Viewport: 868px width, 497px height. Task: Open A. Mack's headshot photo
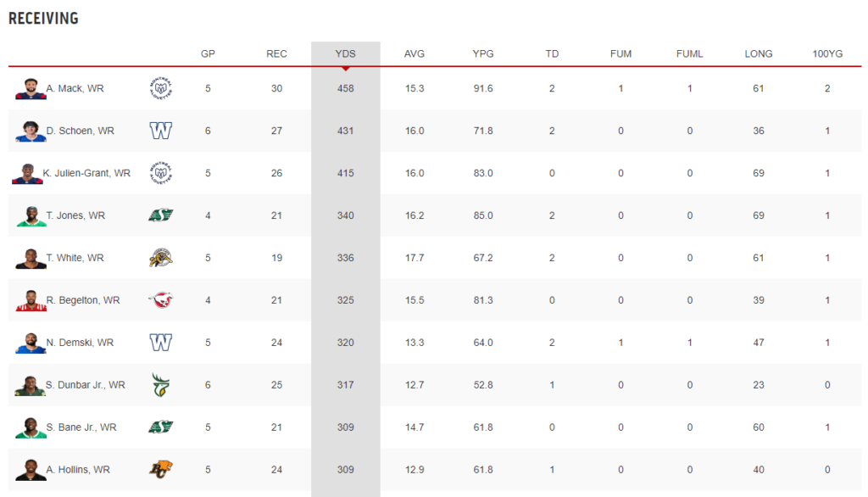(x=29, y=88)
